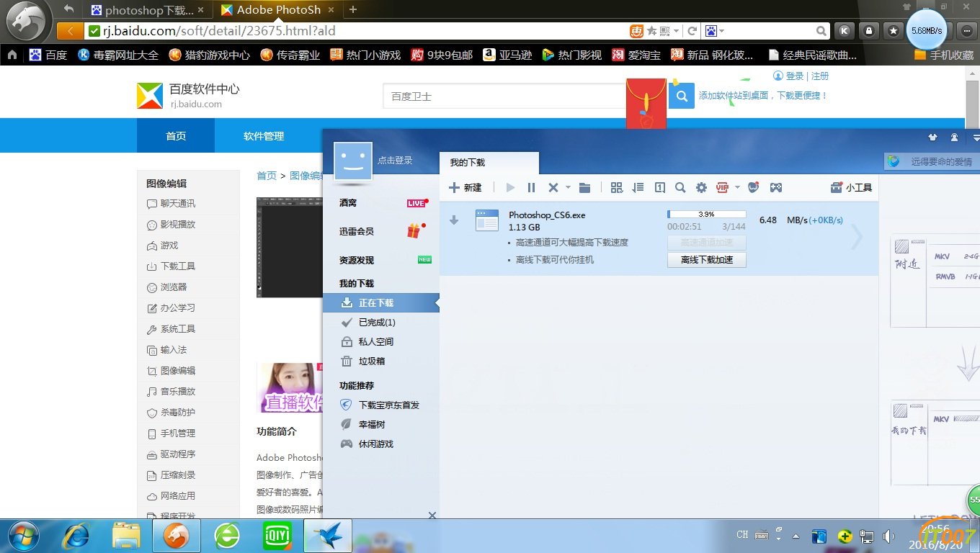980x553 pixels.
Task: Click the search magnifier in Thunder toolbar
Action: 680,187
